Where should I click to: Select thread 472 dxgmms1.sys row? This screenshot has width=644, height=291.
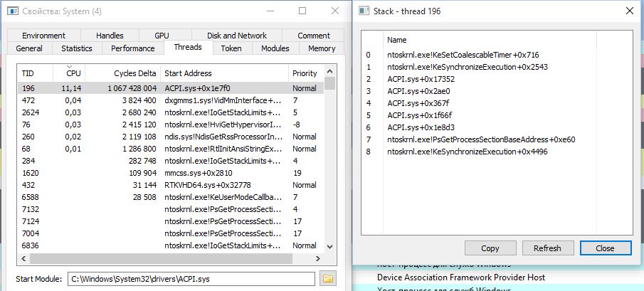[171, 100]
